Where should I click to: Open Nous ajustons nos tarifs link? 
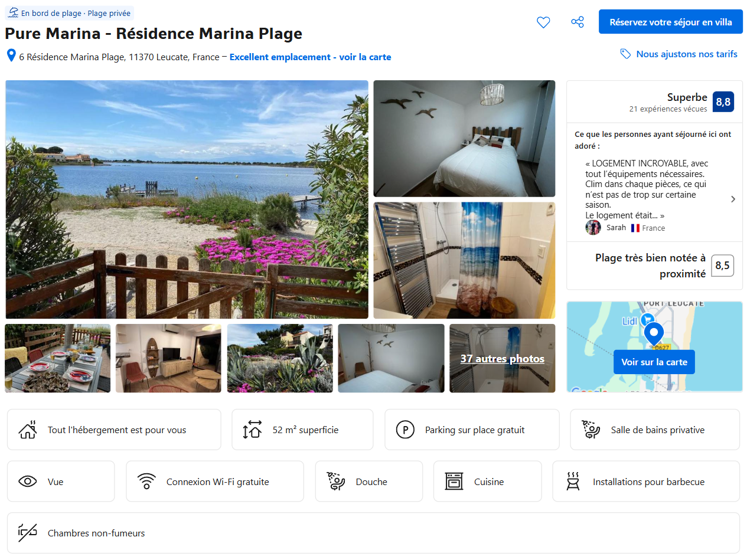pyautogui.click(x=686, y=54)
